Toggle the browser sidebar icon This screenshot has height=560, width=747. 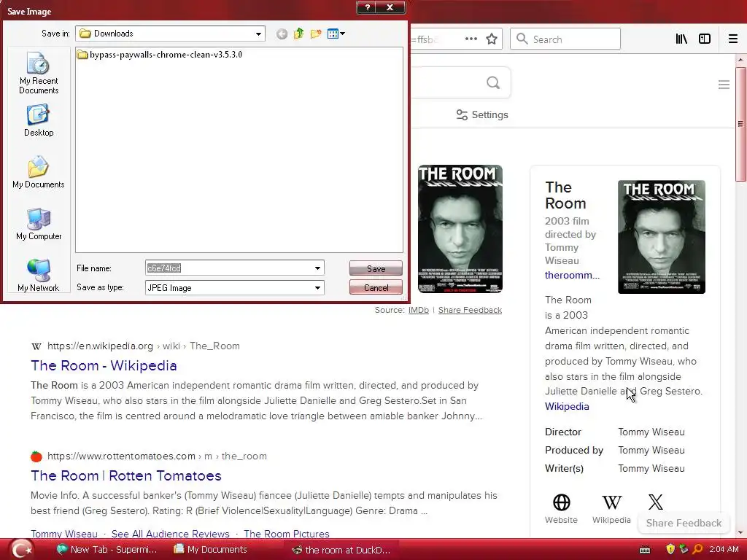pyautogui.click(x=705, y=39)
